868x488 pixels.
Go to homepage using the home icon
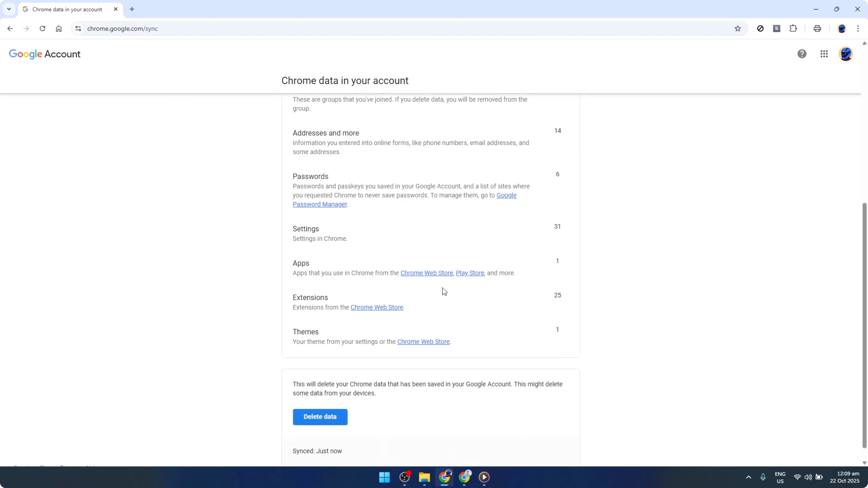tap(59, 28)
